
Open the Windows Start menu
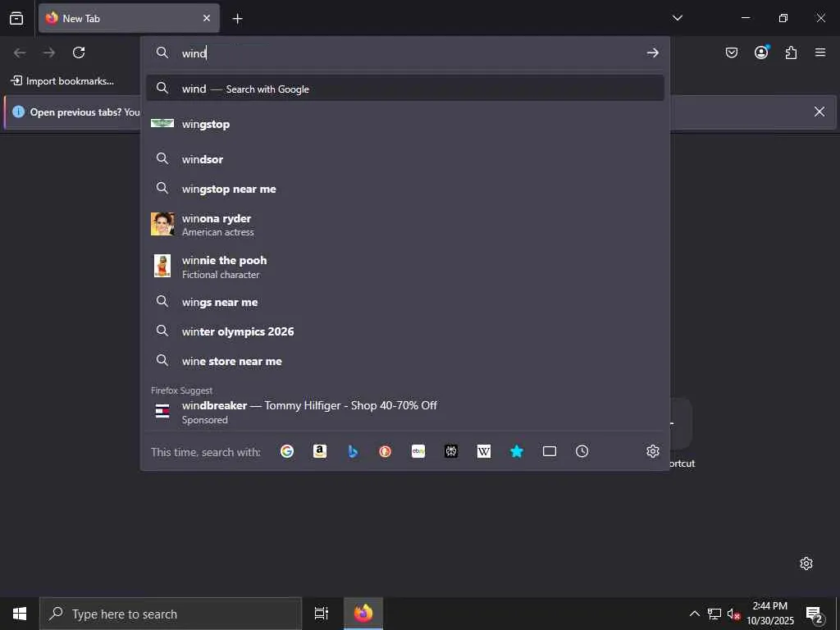[20, 614]
